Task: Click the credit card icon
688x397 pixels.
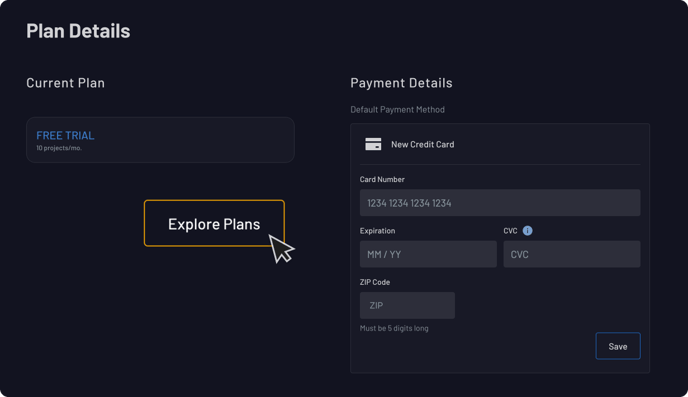Action: (x=373, y=144)
